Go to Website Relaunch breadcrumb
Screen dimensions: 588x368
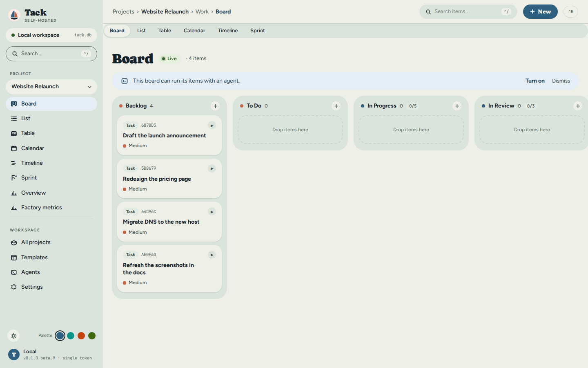click(165, 12)
